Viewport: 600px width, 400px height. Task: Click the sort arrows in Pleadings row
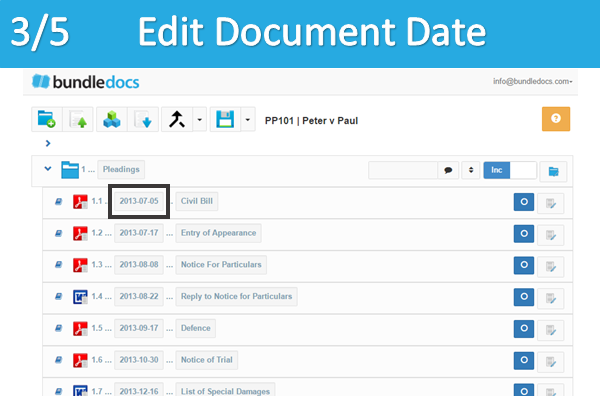(x=471, y=170)
